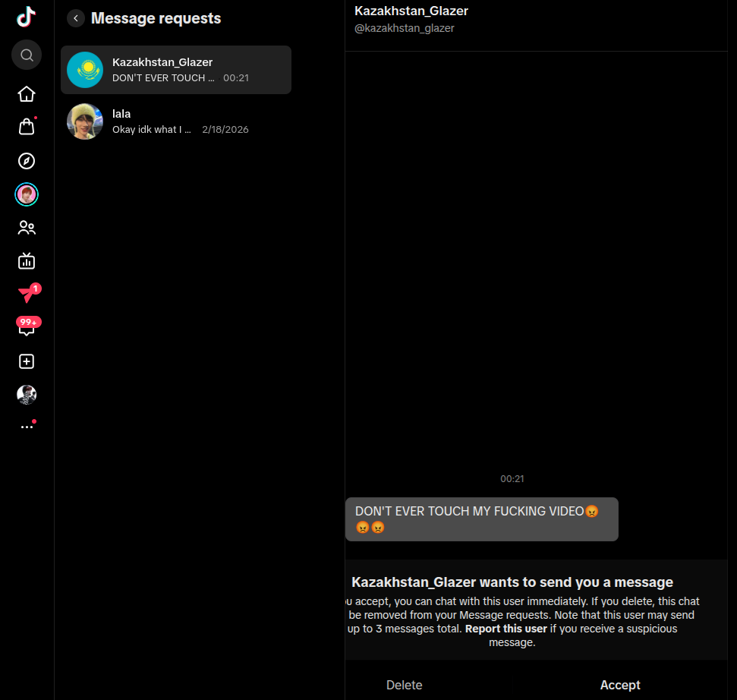The image size is (737, 700).
Task: Open the following avatar with teal ring
Action: (x=27, y=194)
